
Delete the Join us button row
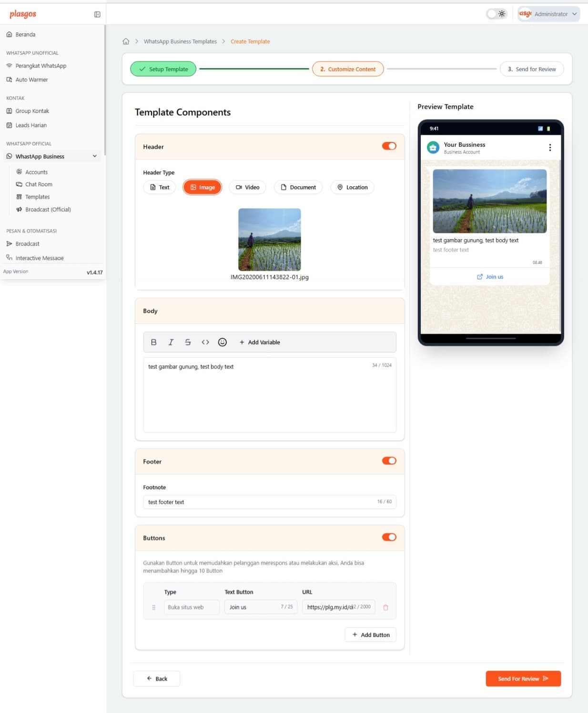point(386,607)
